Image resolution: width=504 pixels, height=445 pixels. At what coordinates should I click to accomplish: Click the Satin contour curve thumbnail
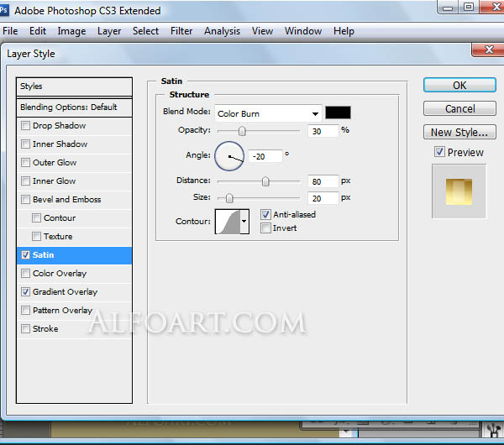pos(228,222)
